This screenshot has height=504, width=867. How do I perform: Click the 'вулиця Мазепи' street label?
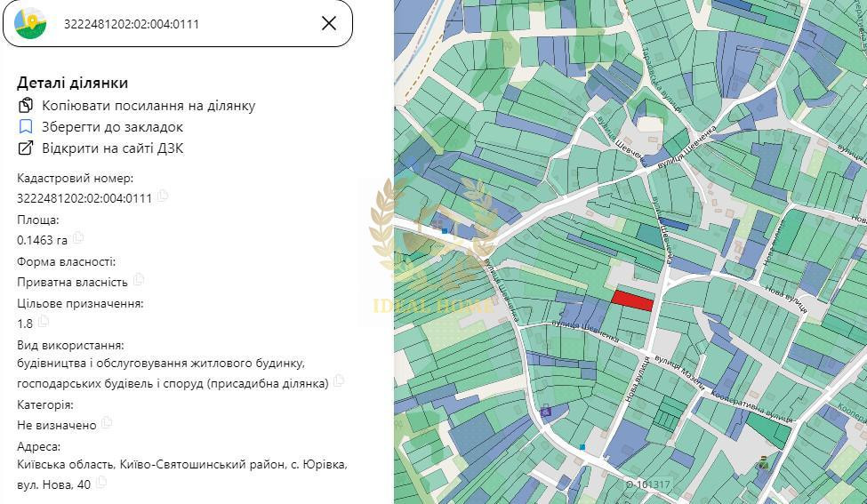coord(679,372)
